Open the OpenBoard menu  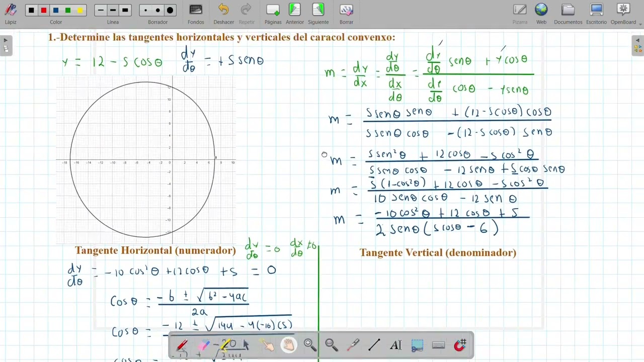pyautogui.click(x=624, y=14)
